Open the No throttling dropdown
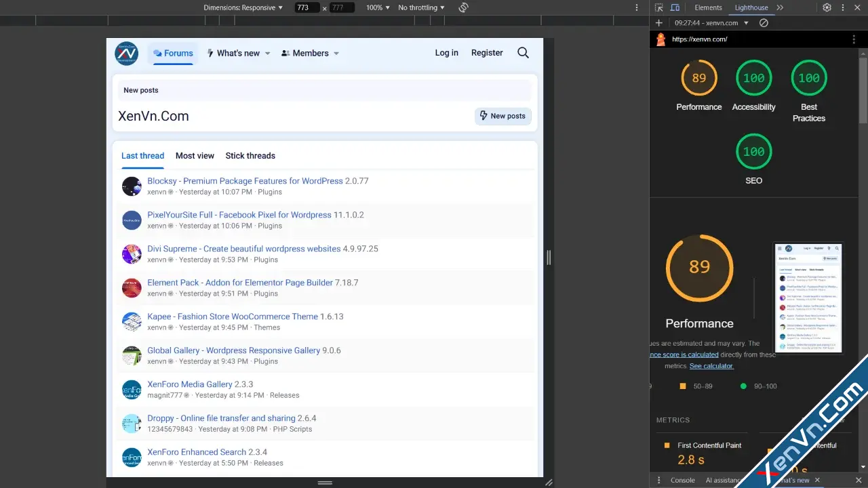This screenshot has height=488, width=868. point(421,7)
